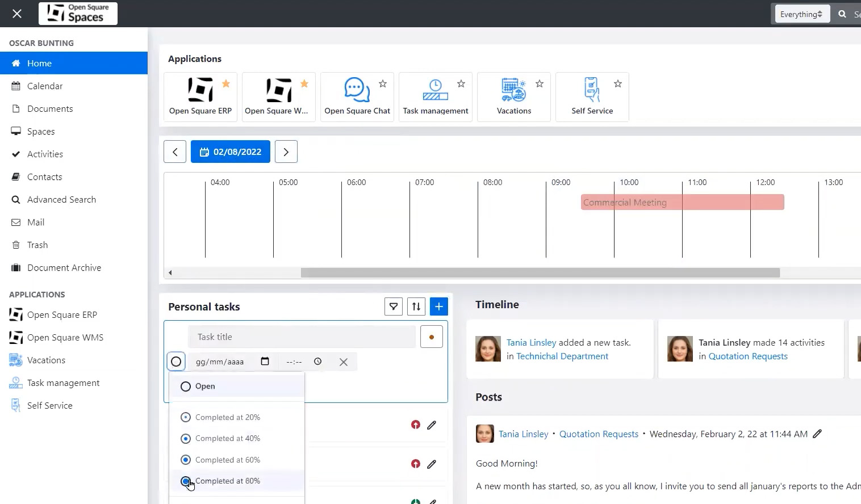The width and height of the screenshot is (861, 504).
Task: Open the Open Square ERP application tile
Action: tap(200, 97)
